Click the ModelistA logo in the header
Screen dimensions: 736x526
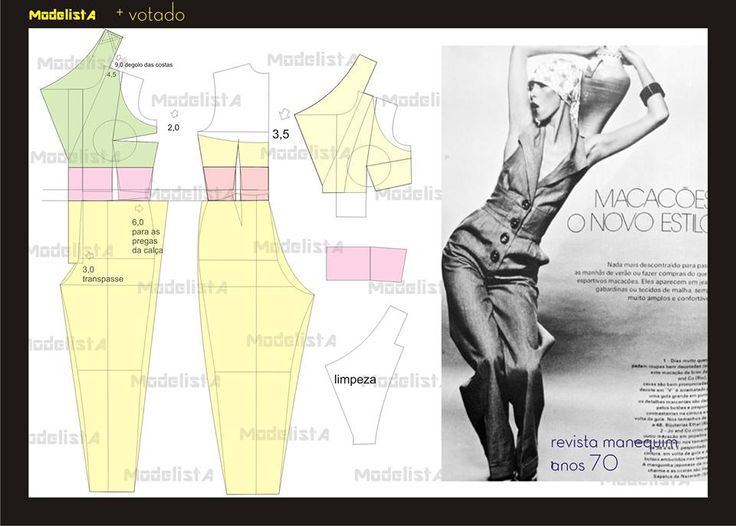pyautogui.click(x=63, y=15)
